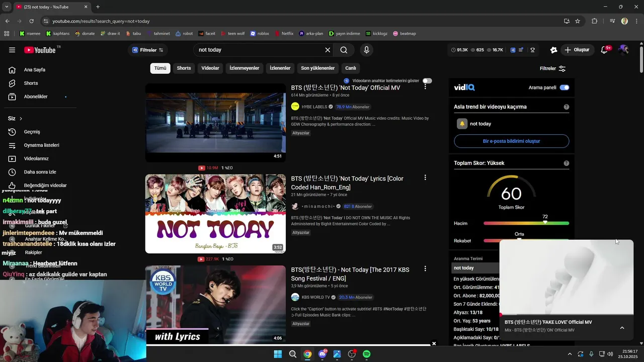Open the netflix bookmark
The image size is (644, 362).
(x=284, y=34)
